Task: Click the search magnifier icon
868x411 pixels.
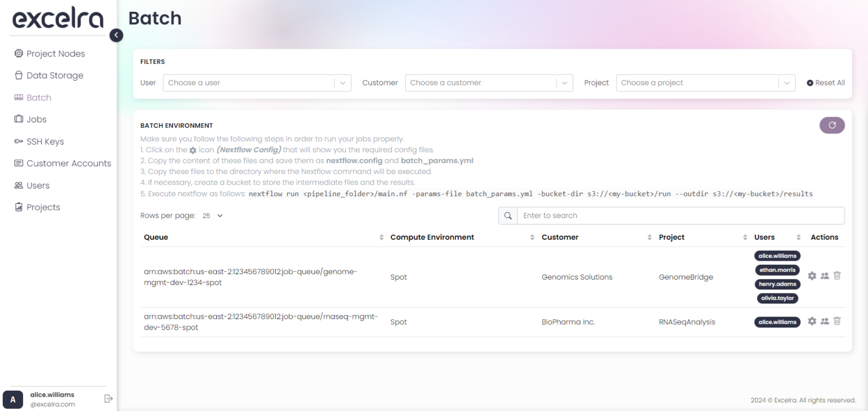Action: (x=507, y=215)
